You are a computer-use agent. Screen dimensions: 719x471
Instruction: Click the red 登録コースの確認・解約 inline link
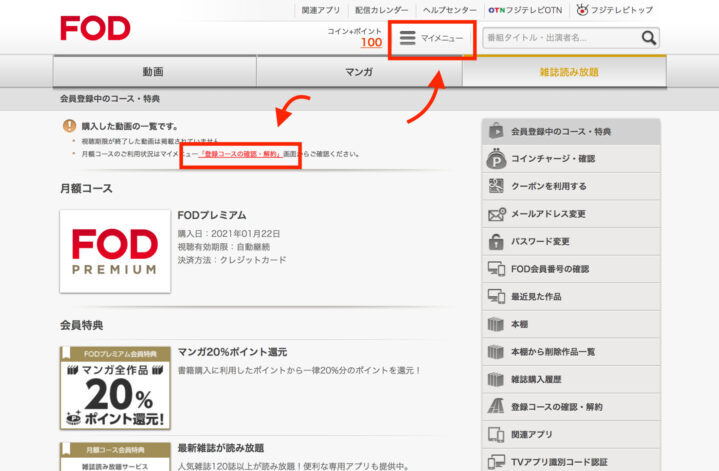pos(240,154)
